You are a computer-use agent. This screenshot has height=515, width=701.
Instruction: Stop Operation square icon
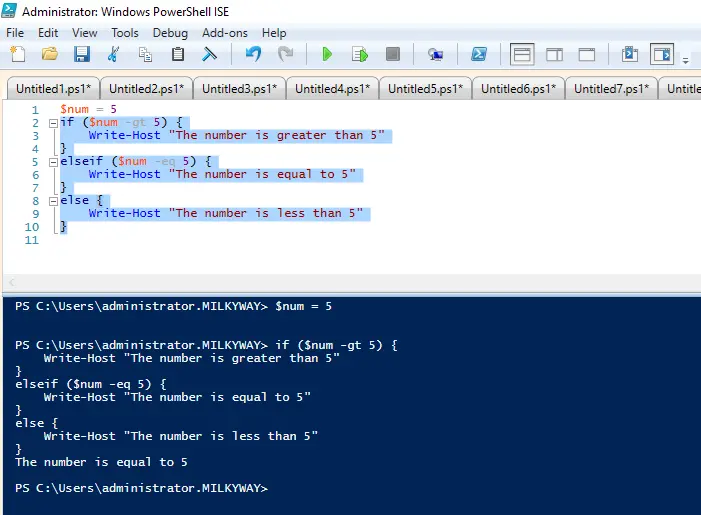click(x=393, y=55)
